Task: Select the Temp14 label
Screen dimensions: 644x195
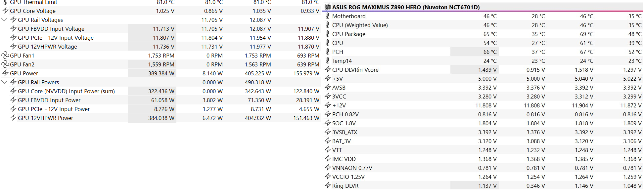Action: pos(342,61)
